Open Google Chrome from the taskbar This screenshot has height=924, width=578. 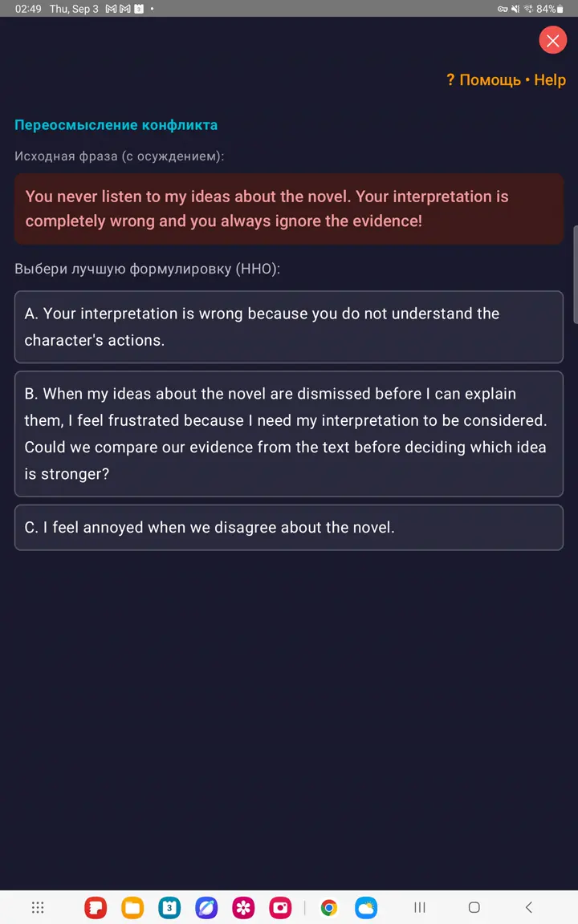point(329,907)
